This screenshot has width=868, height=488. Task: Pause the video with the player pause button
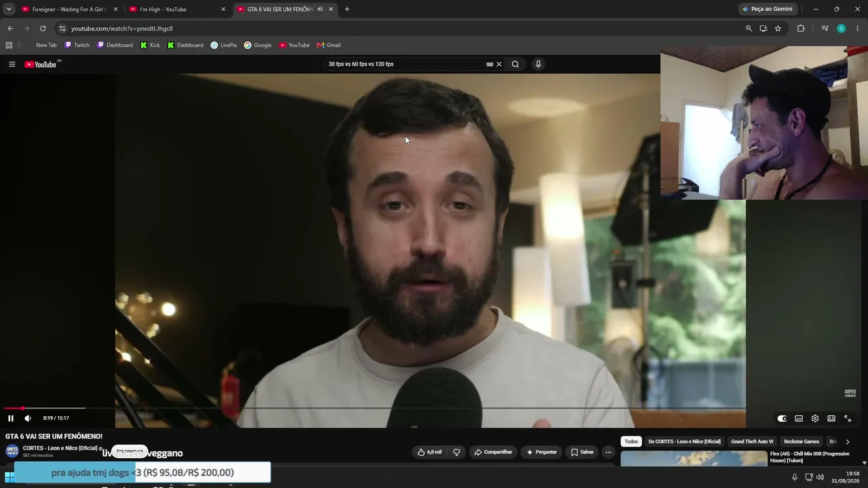click(11, 418)
